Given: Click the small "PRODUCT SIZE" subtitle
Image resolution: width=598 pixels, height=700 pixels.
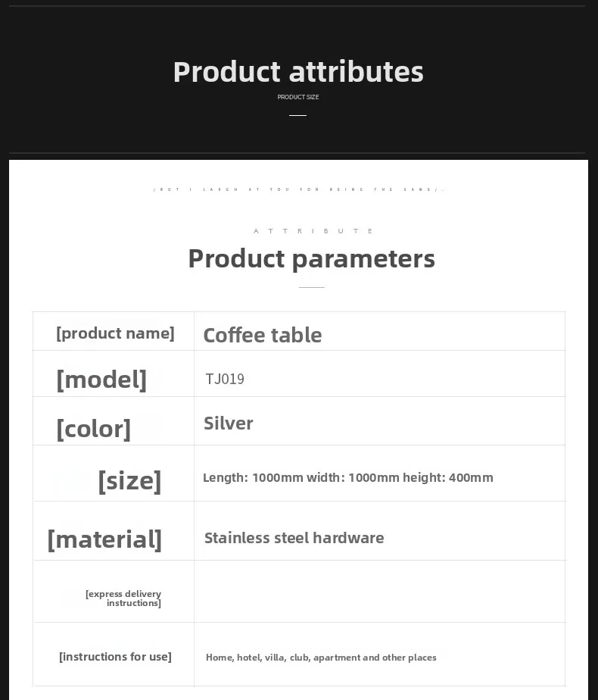Looking at the screenshot, I should pos(298,97).
